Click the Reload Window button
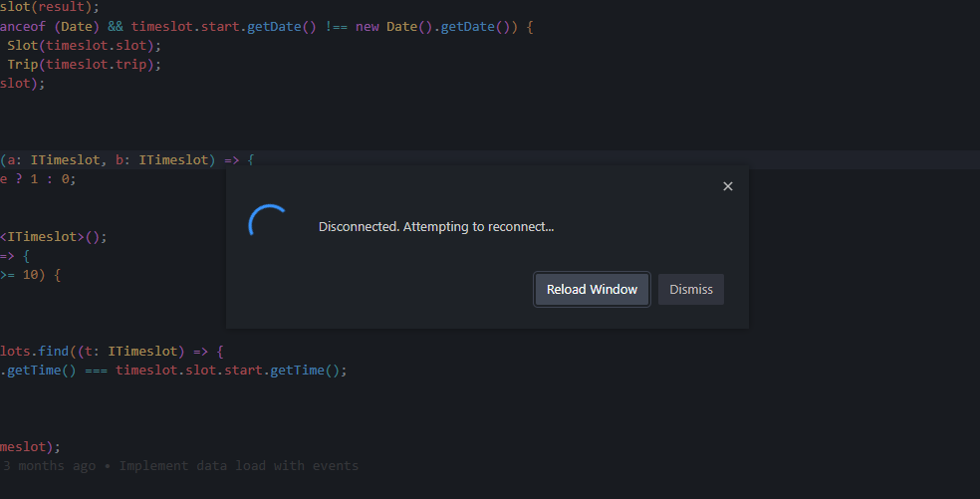Viewport: 980px width, 499px height. (x=592, y=290)
